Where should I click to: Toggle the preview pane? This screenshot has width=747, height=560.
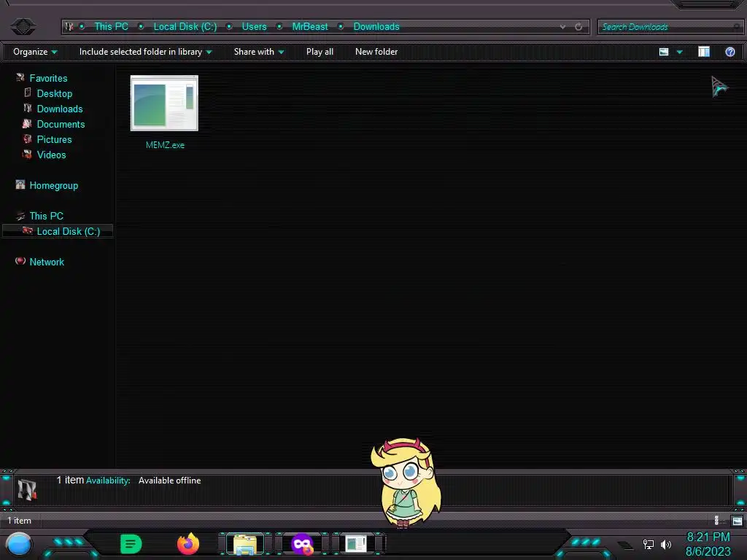click(704, 52)
